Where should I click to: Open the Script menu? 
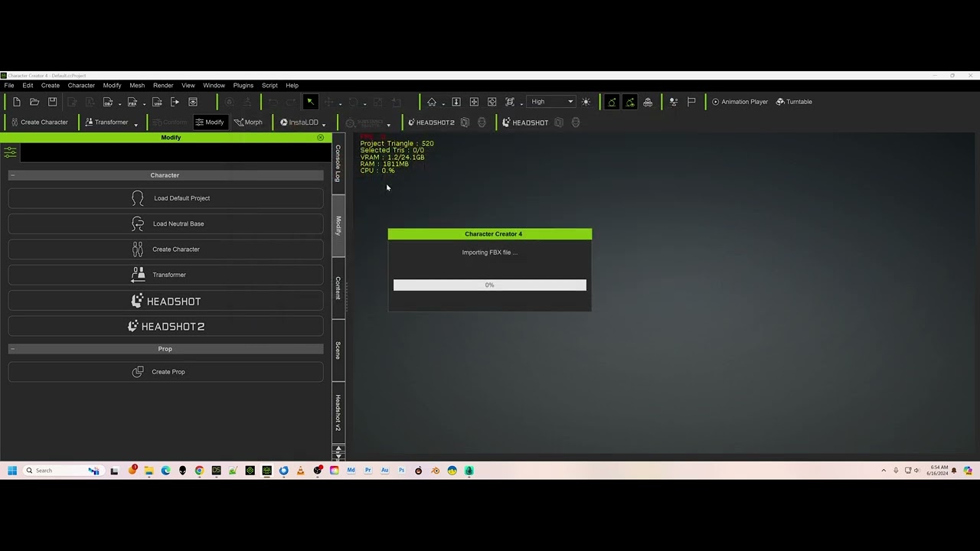269,86
